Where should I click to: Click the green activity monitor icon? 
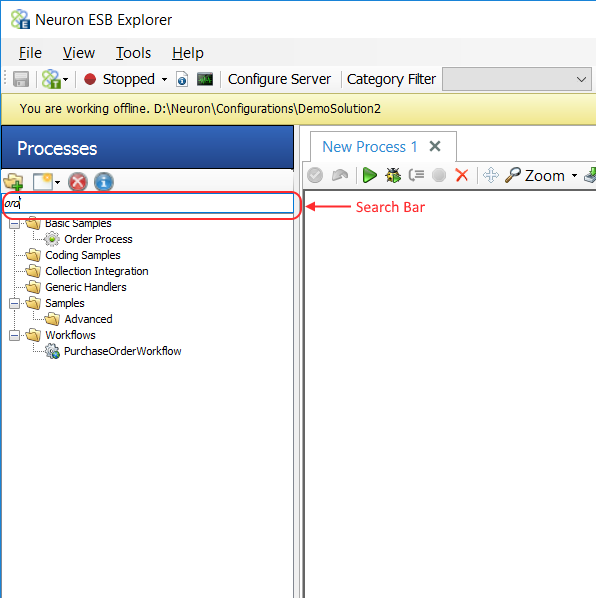[x=205, y=79]
